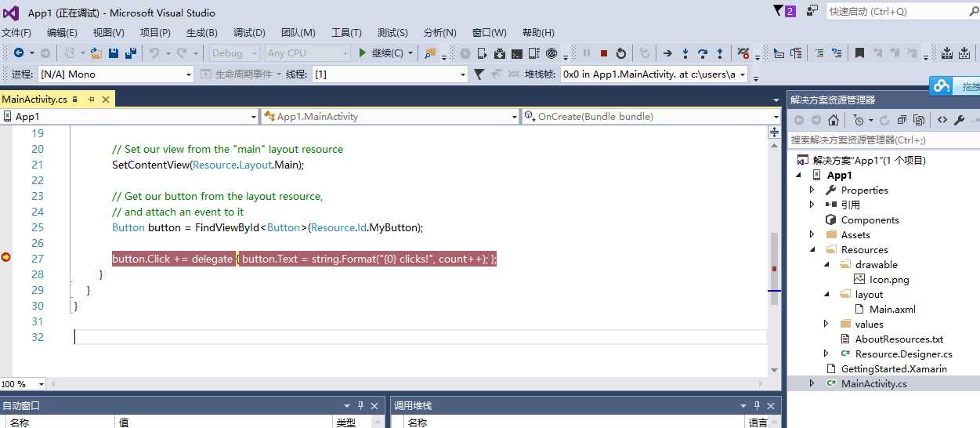Open the 调试(D) menu
The width and height of the screenshot is (980, 428).
(249, 32)
